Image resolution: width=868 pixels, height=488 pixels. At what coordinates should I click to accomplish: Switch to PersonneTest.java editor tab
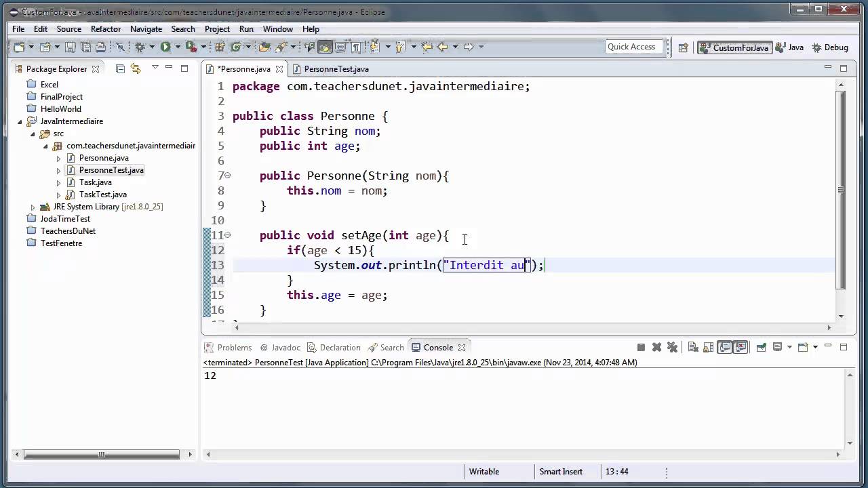click(x=330, y=69)
